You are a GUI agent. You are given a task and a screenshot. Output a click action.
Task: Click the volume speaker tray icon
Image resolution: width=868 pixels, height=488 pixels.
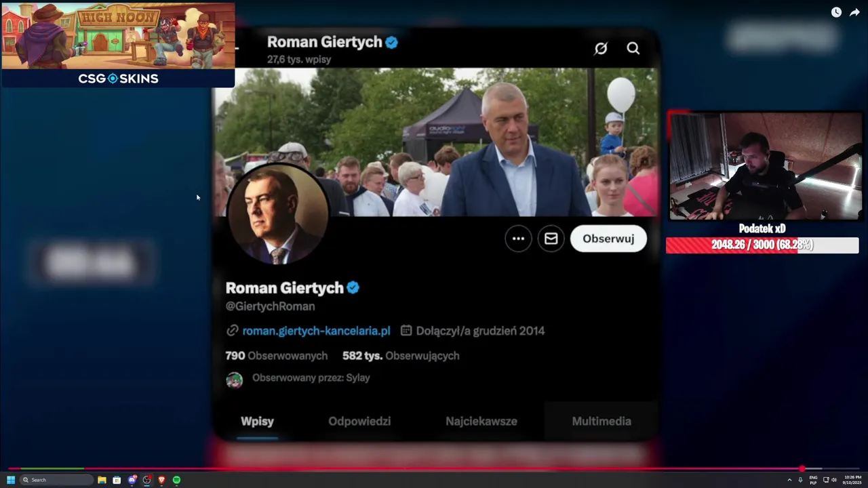[834, 480]
